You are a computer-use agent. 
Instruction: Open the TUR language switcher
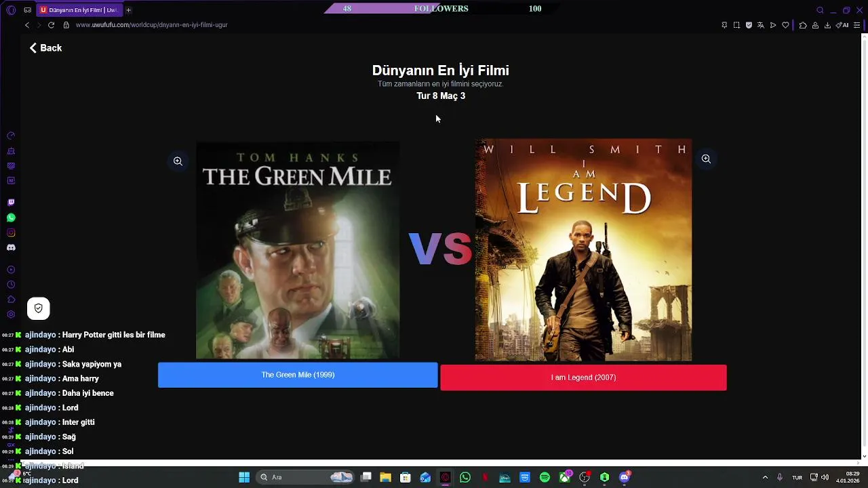(x=797, y=477)
